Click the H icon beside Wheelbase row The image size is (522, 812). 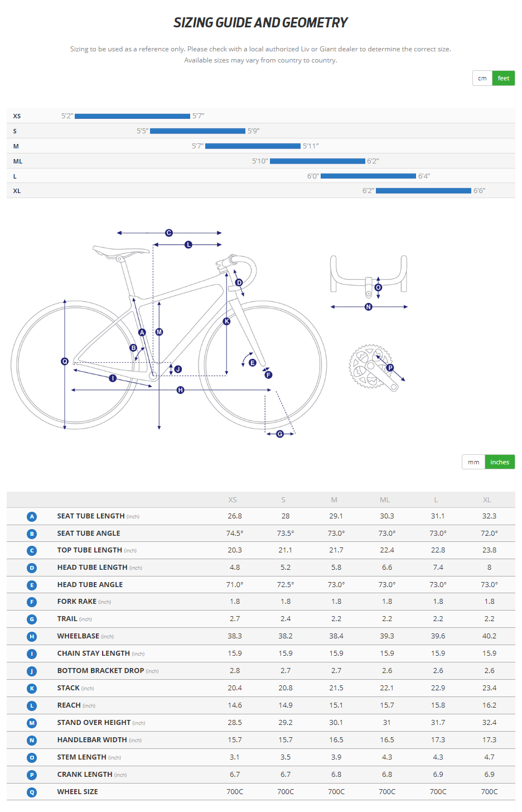point(32,637)
